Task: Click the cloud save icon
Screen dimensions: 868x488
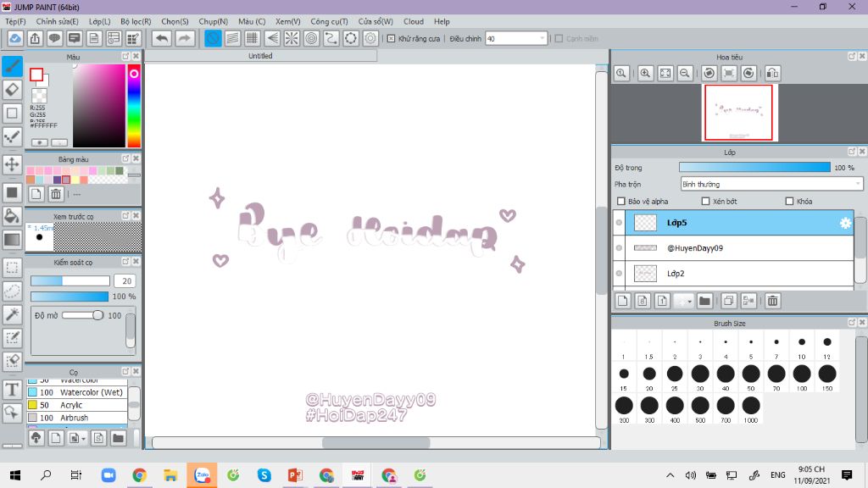Action: pos(15,38)
